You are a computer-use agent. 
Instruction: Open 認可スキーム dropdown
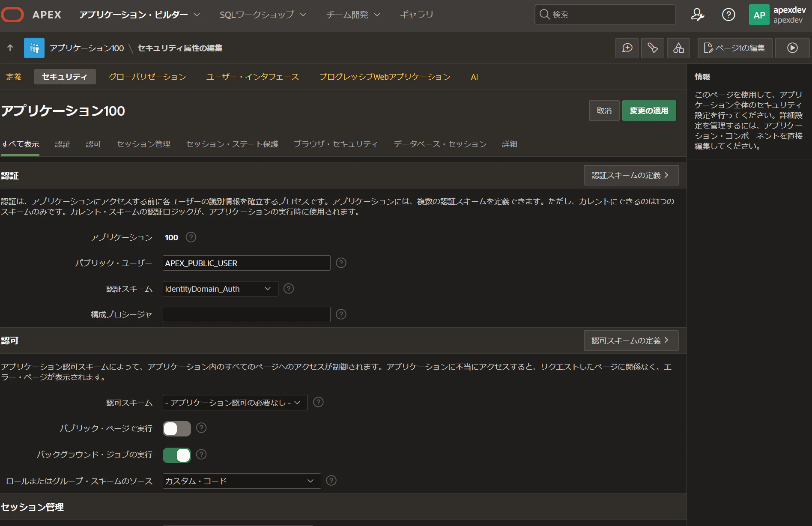point(235,403)
